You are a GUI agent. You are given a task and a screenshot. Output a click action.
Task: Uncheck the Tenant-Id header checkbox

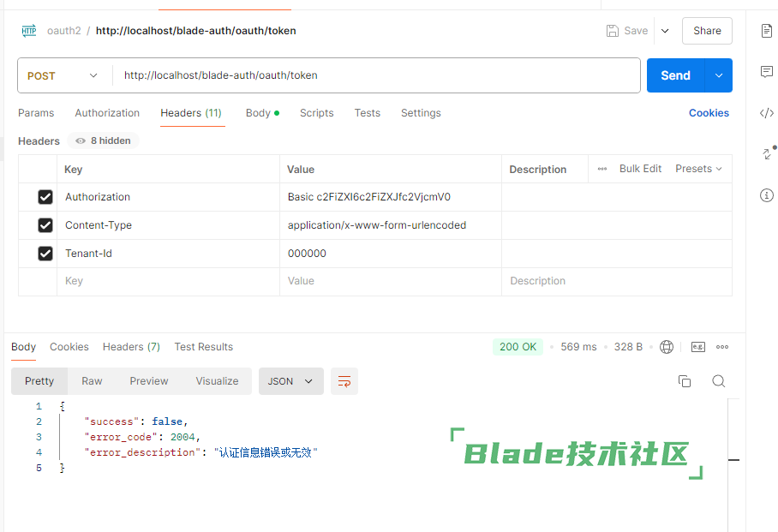(x=45, y=254)
